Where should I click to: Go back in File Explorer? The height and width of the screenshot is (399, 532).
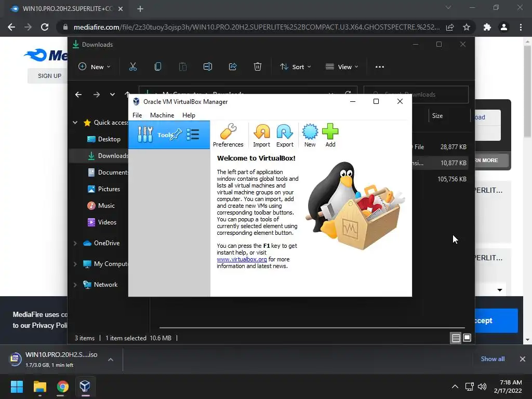(78, 95)
